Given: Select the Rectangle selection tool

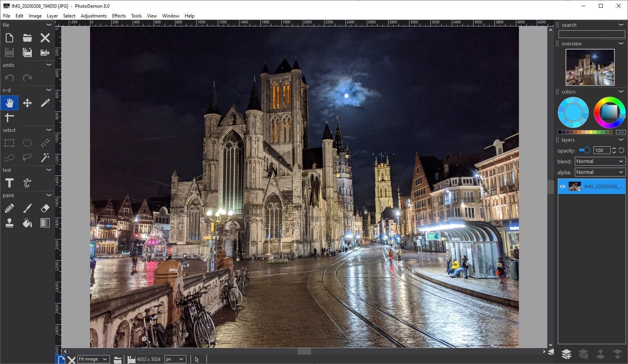Looking at the screenshot, I should coord(9,143).
